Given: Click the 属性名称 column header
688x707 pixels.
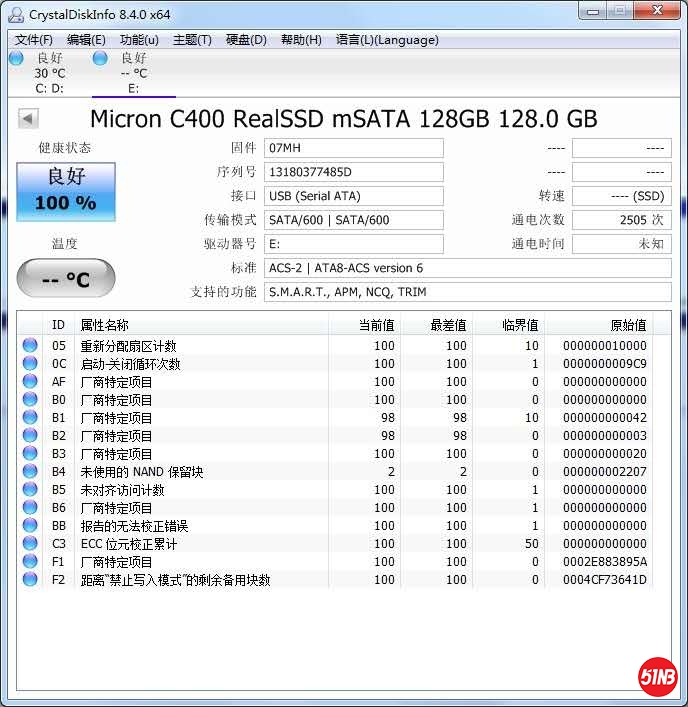Looking at the screenshot, I should (105, 325).
